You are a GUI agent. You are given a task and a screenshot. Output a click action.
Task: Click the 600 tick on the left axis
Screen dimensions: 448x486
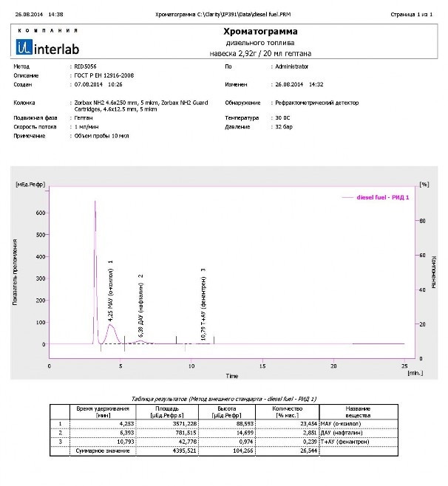tap(41, 213)
